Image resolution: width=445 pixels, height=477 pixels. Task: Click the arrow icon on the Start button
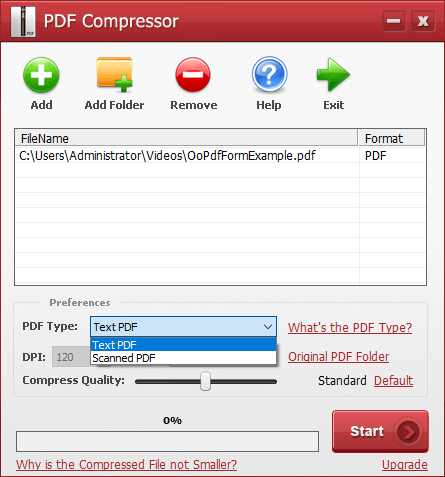pyautogui.click(x=408, y=432)
